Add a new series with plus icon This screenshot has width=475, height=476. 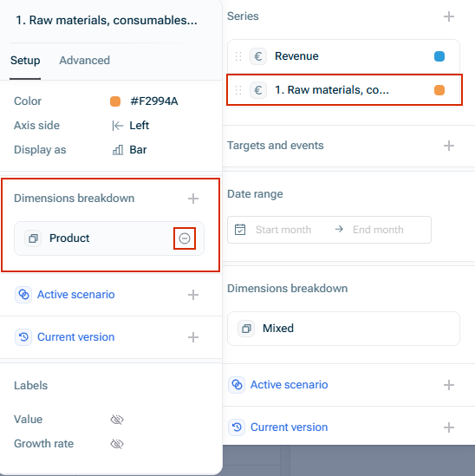point(449,16)
